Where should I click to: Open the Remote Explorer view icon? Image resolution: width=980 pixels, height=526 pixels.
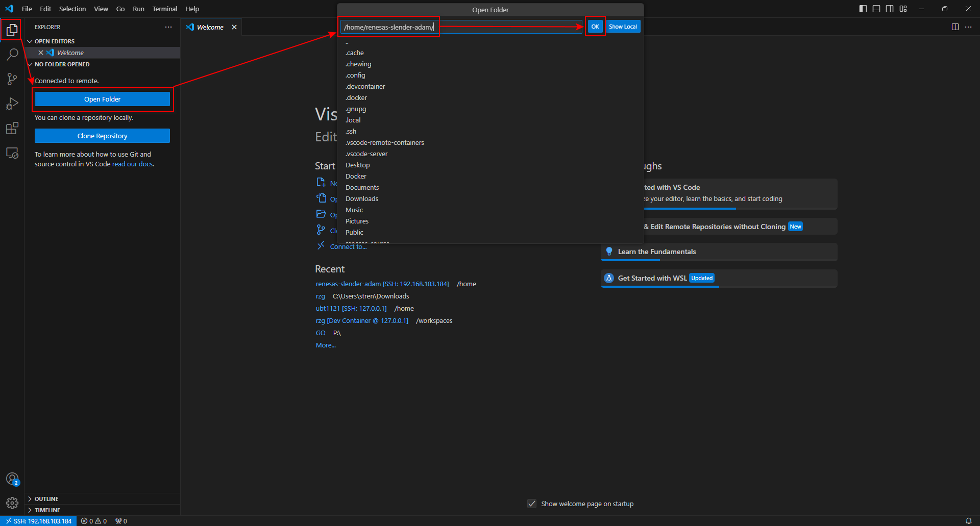coord(12,153)
